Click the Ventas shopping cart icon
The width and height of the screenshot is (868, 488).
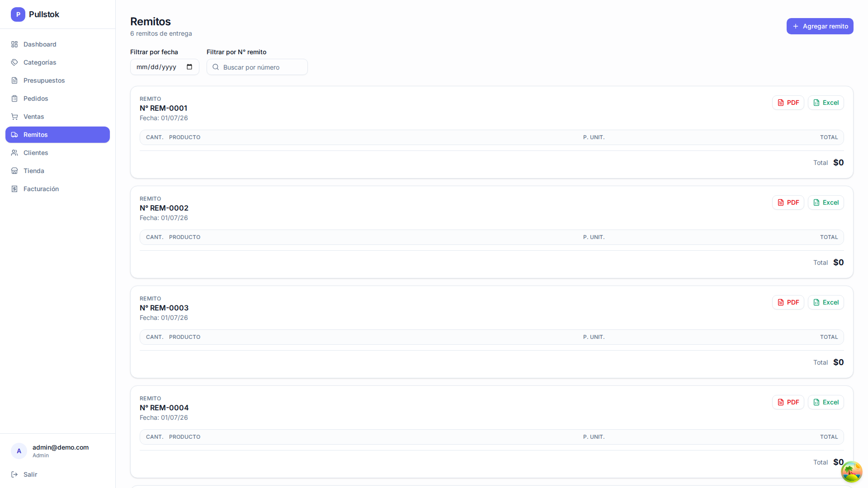(x=14, y=117)
